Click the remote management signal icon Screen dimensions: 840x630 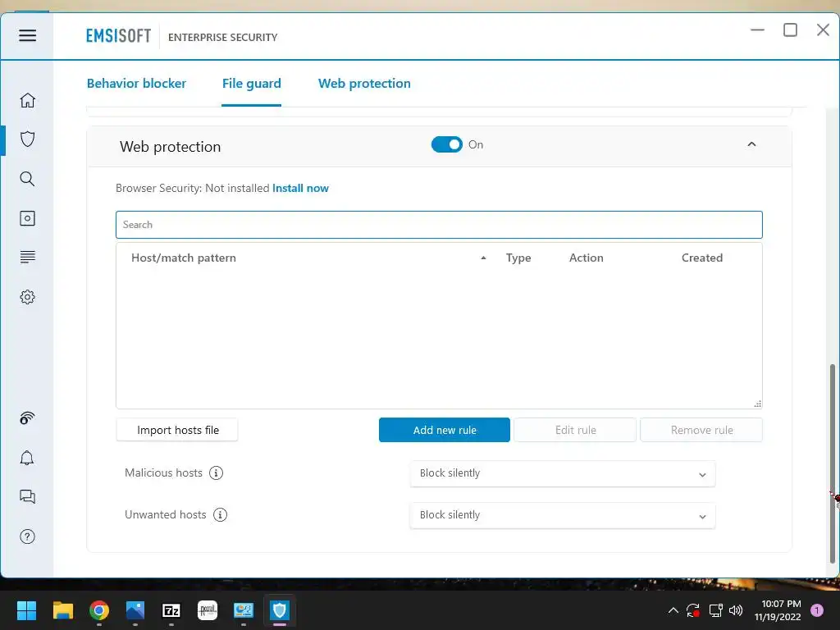pos(27,418)
